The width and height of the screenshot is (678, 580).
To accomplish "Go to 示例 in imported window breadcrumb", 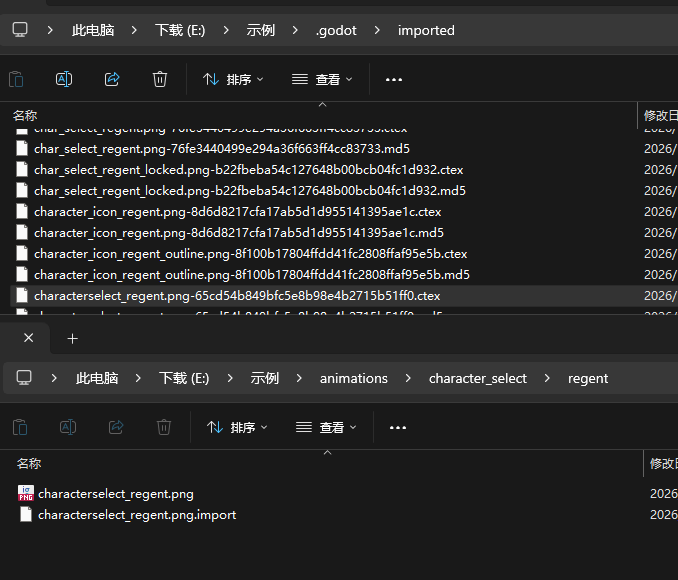I will click(x=260, y=30).
